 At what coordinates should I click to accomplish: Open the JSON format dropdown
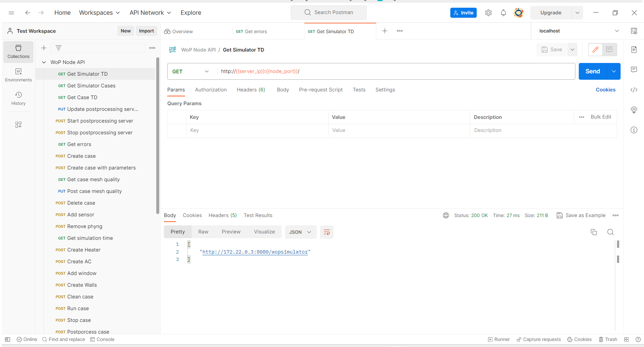[x=300, y=232]
